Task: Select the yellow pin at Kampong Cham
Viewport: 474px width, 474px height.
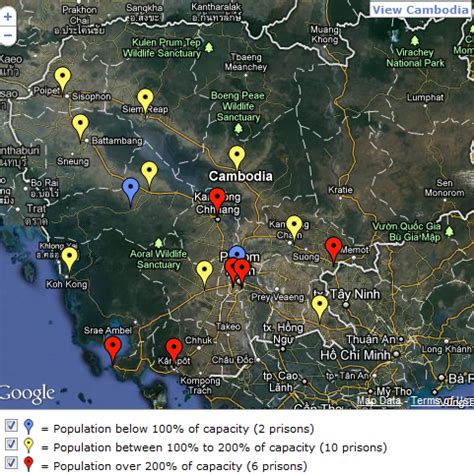Action: [294, 229]
